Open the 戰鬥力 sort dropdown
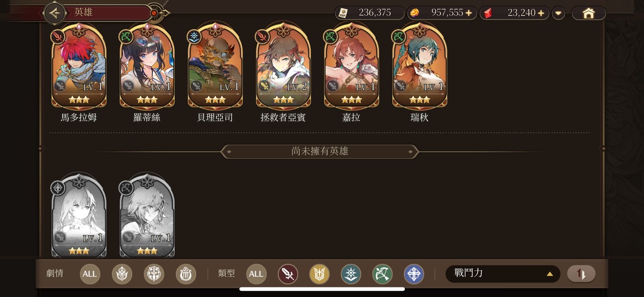The image size is (644, 297). 503,273
